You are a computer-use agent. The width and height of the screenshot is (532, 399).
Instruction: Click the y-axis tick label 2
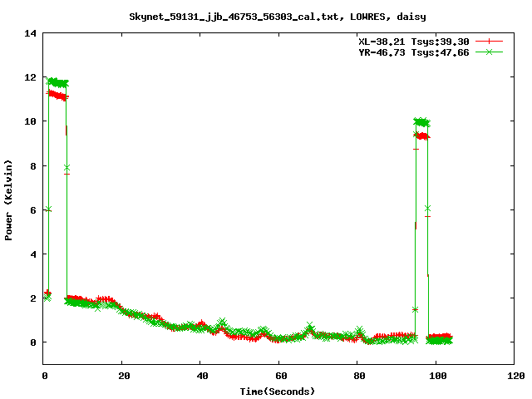[x=33, y=298]
